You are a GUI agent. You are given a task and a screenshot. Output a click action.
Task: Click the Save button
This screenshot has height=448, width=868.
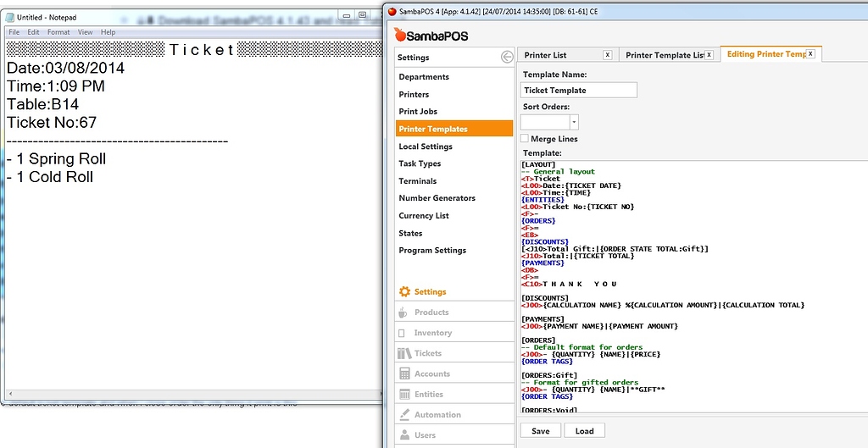pos(541,431)
